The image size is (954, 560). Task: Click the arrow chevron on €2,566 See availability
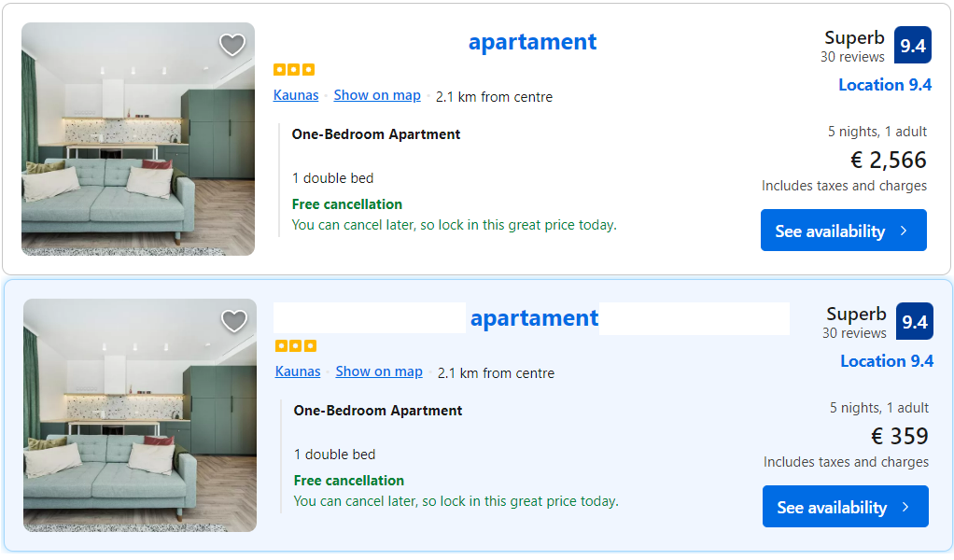[904, 231]
